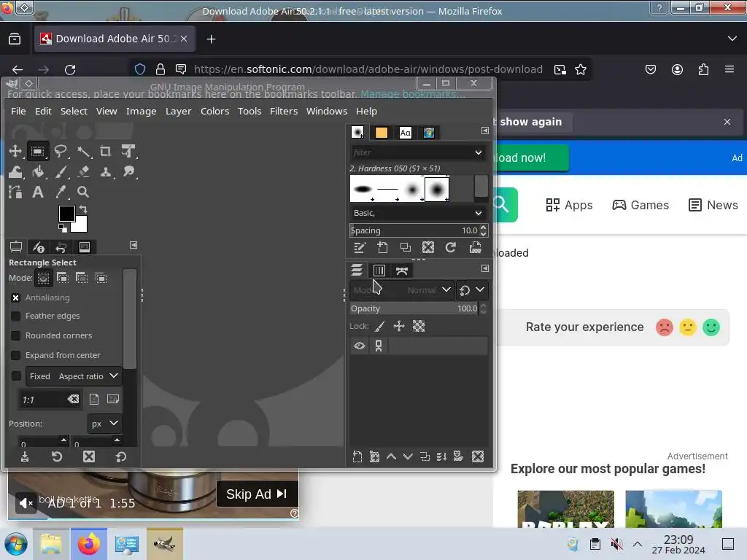This screenshot has height=560, width=747.
Task: Open the layers dock tab menu arrow
Action: coord(485,268)
